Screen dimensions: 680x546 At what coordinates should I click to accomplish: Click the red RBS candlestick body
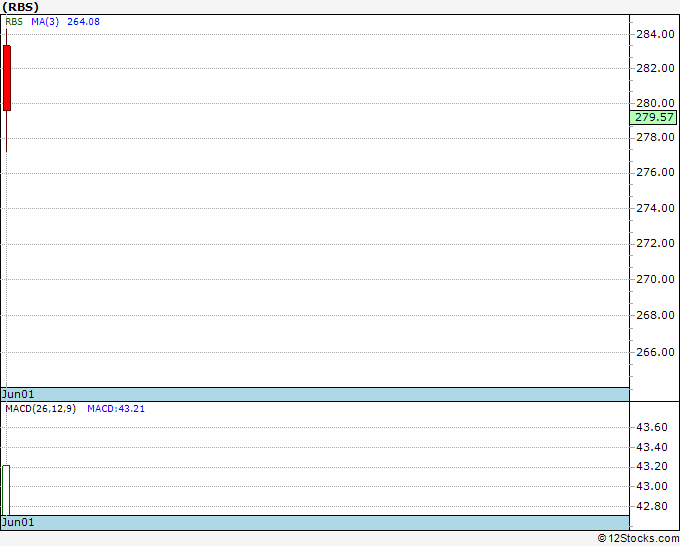click(x=7, y=78)
